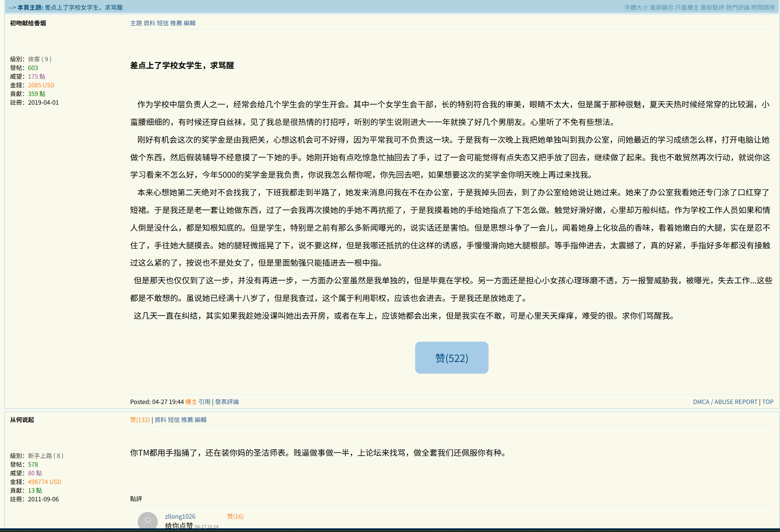Image resolution: width=780 pixels, height=532 pixels.
Task: Click 赞(16) on zllong1026's comment
Action: (235, 517)
